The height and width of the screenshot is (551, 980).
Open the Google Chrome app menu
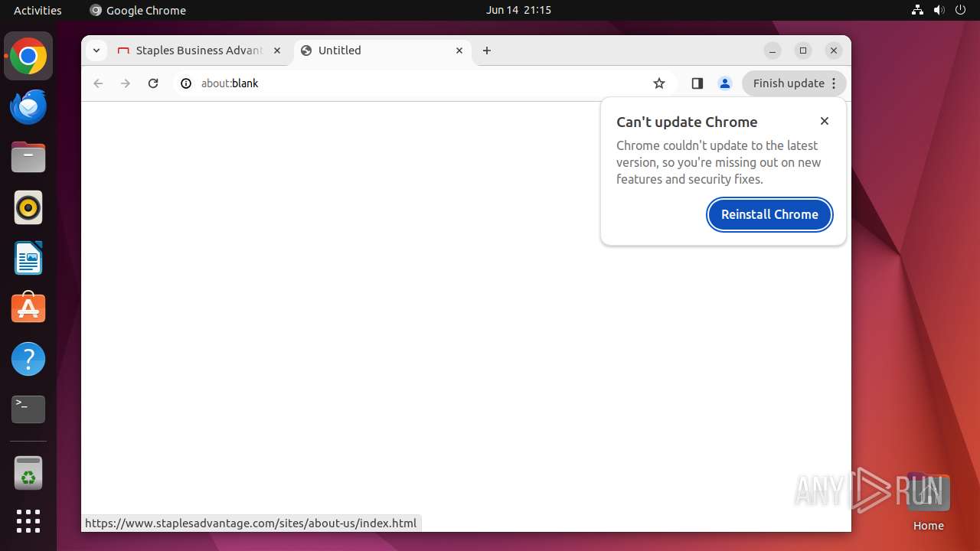(139, 10)
